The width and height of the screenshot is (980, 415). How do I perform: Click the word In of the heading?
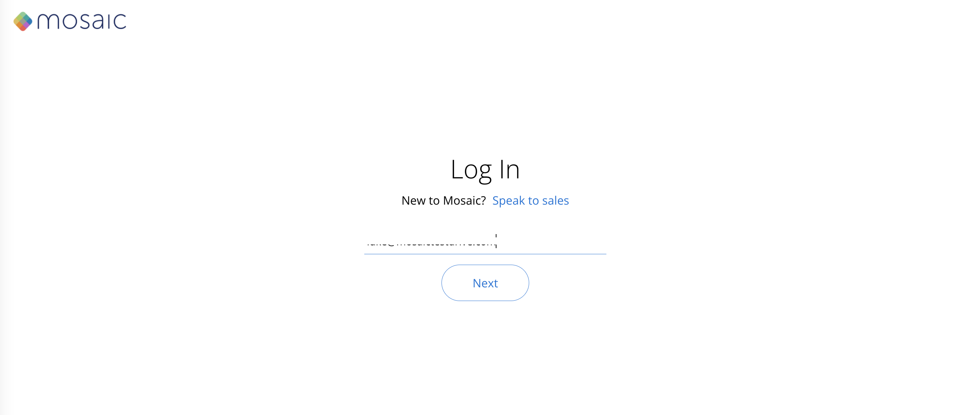pos(510,169)
